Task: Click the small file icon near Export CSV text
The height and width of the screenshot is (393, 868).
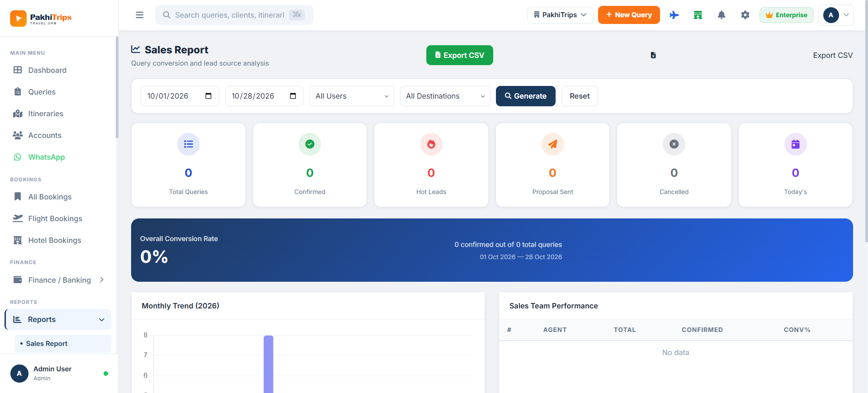Action: [x=653, y=55]
